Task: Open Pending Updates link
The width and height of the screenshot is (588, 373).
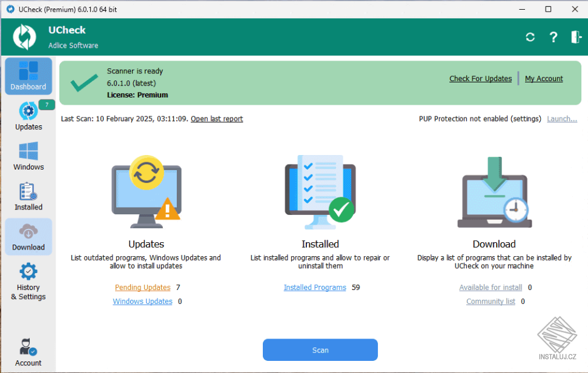Action: click(x=142, y=287)
